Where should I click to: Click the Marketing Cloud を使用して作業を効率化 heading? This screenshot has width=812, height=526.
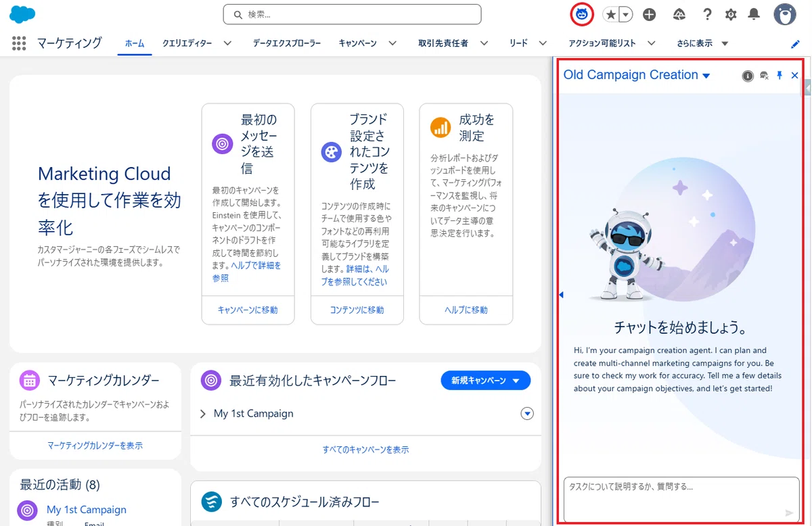(110, 200)
